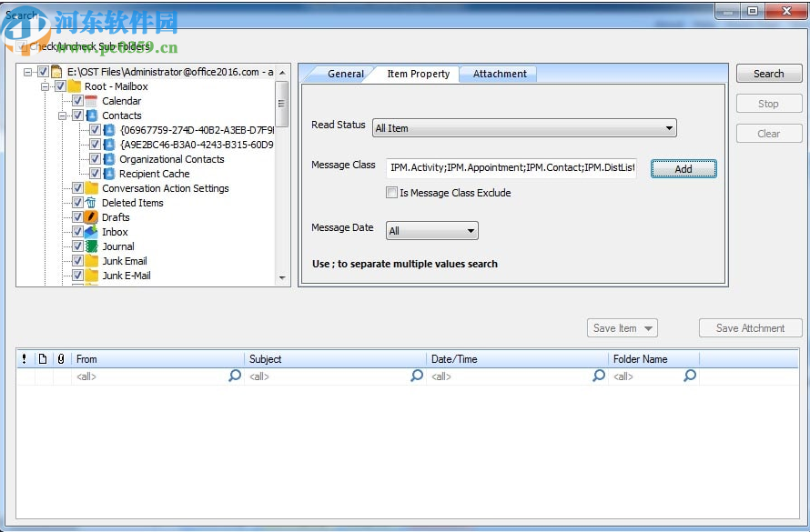
Task: Open the Read Status dropdown
Action: click(x=669, y=128)
